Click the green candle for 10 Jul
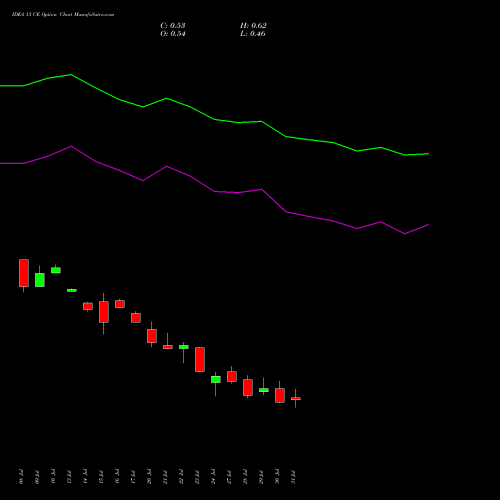500x500 pixels. [x=56, y=270]
